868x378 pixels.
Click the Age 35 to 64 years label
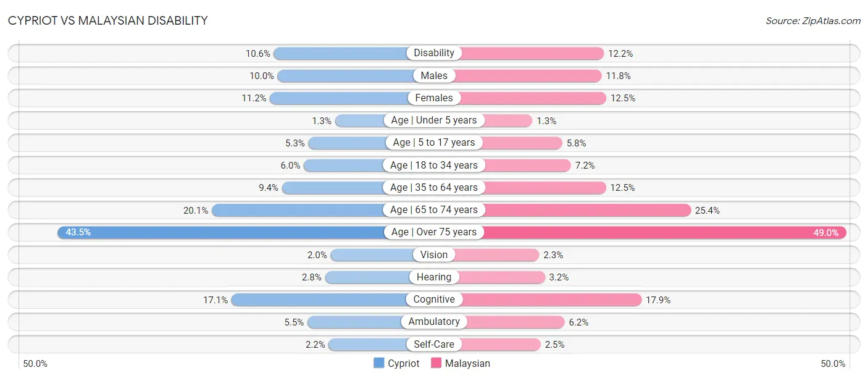[x=434, y=187]
